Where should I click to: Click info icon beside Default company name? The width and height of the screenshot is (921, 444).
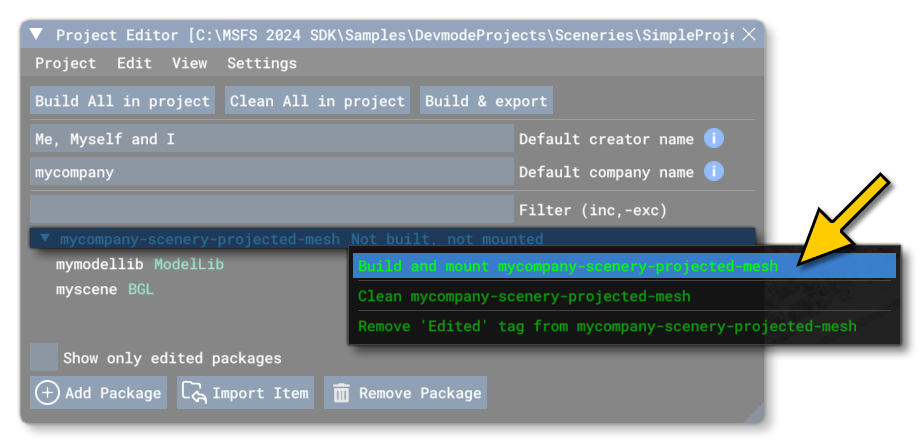714,171
